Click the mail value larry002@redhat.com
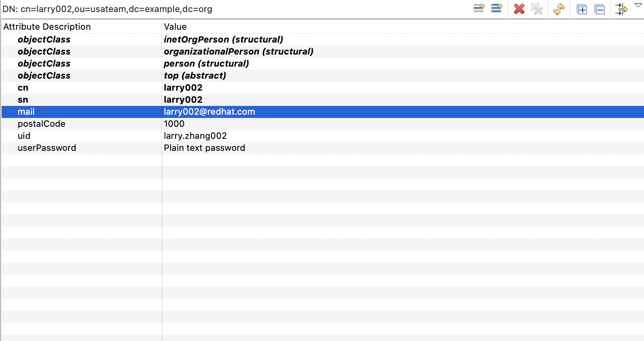The height and width of the screenshot is (341, 644). click(x=209, y=112)
